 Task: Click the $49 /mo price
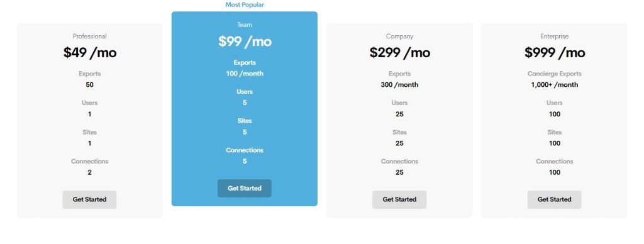[x=89, y=53]
